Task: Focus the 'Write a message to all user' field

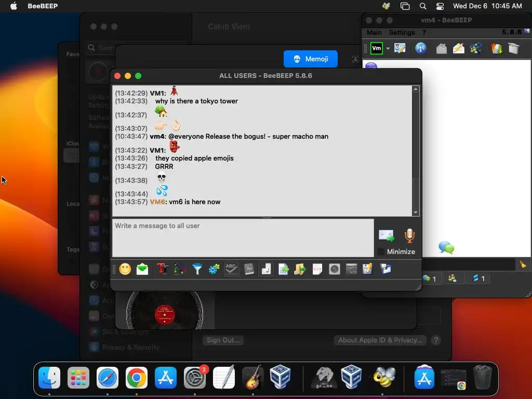Action: pos(243,238)
